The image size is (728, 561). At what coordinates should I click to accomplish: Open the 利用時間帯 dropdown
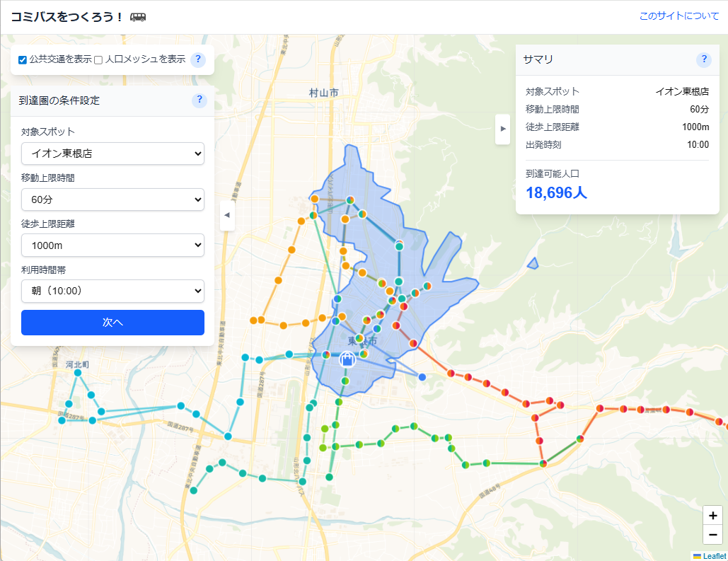tap(112, 291)
